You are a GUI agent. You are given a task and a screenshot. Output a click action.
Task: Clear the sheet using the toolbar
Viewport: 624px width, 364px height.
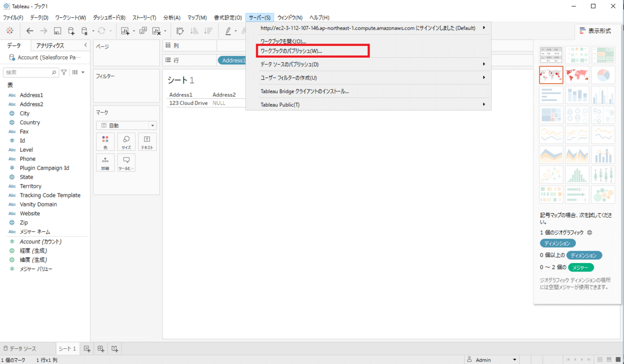tap(157, 31)
